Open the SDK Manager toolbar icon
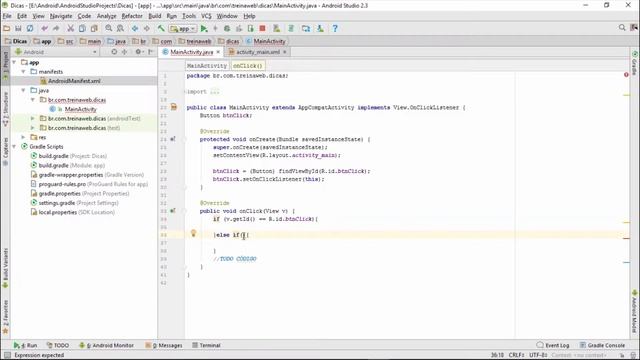The image size is (640, 360). (x=320, y=29)
